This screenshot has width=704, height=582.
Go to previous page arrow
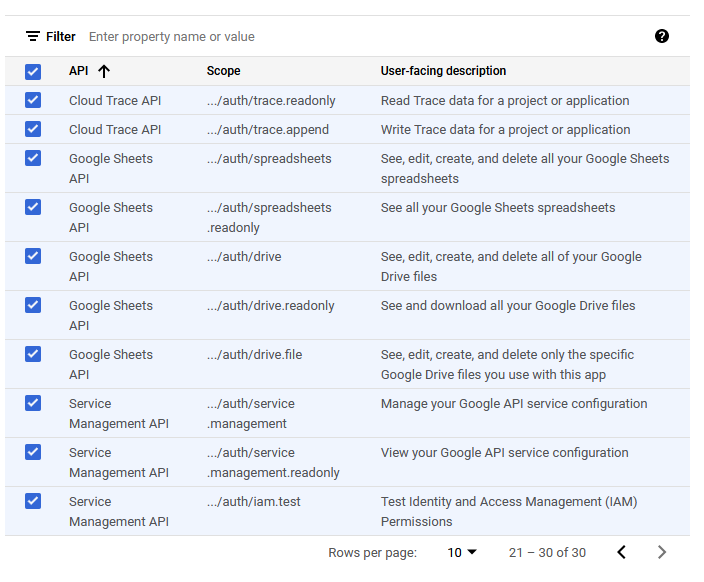621,552
